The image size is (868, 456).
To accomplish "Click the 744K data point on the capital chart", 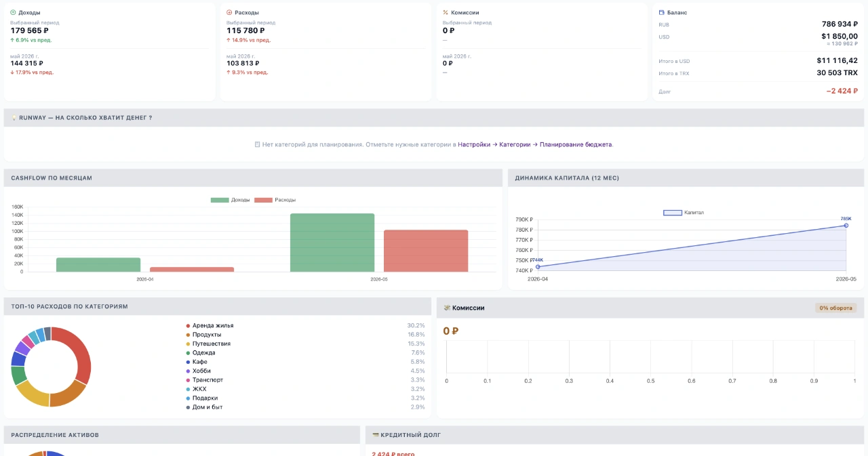I will pyautogui.click(x=538, y=267).
